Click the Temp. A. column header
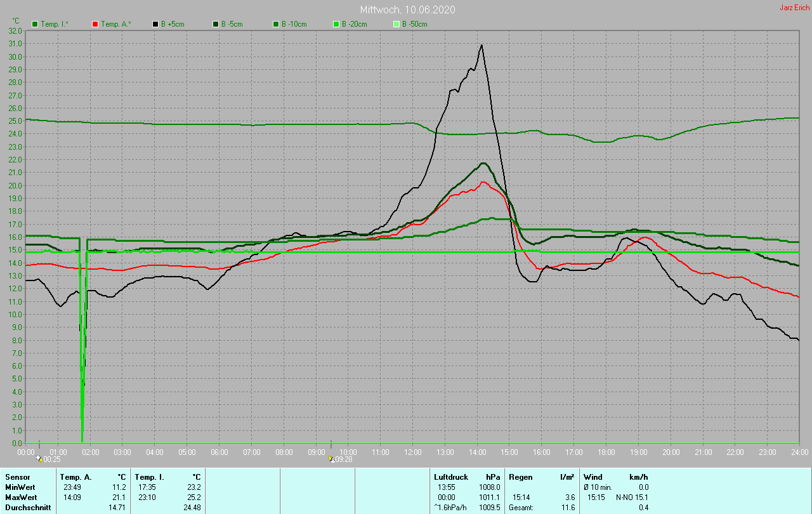 click(x=75, y=477)
